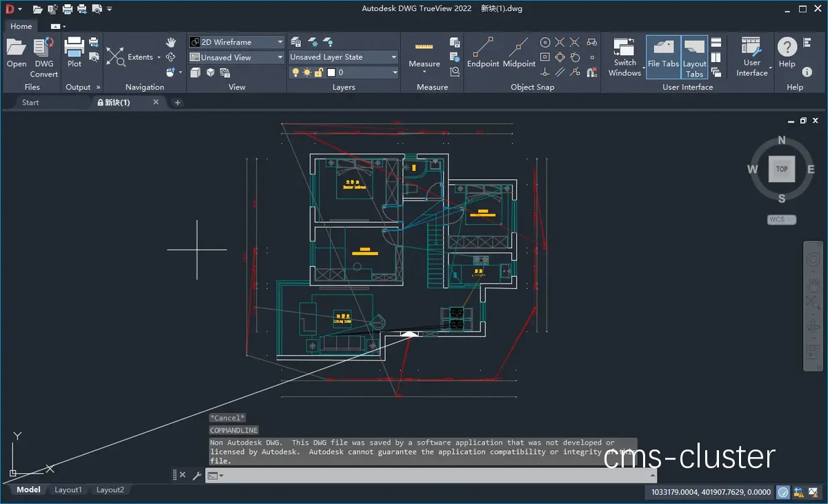
Task: Click the Open file button in the ribbon
Action: (x=17, y=53)
